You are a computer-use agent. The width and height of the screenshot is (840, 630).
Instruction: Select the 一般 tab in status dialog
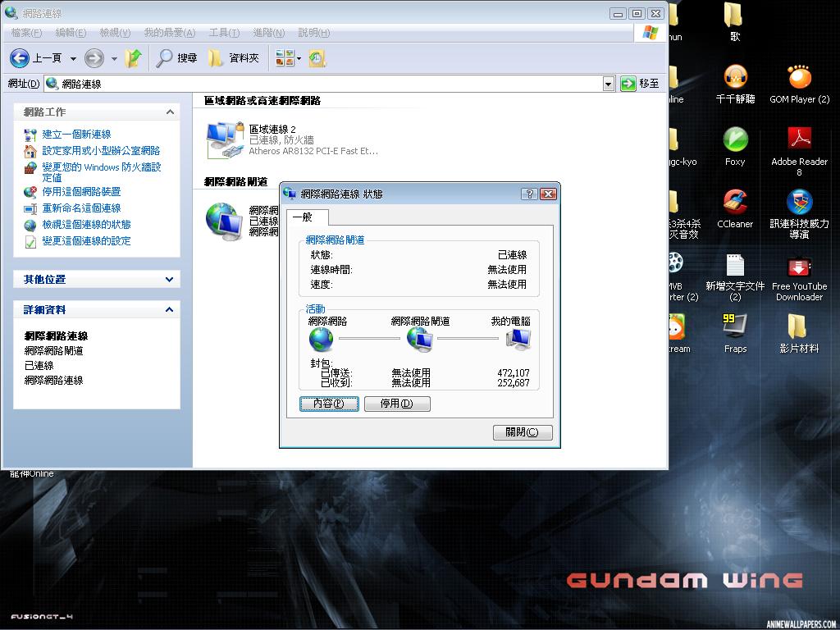pyautogui.click(x=305, y=217)
